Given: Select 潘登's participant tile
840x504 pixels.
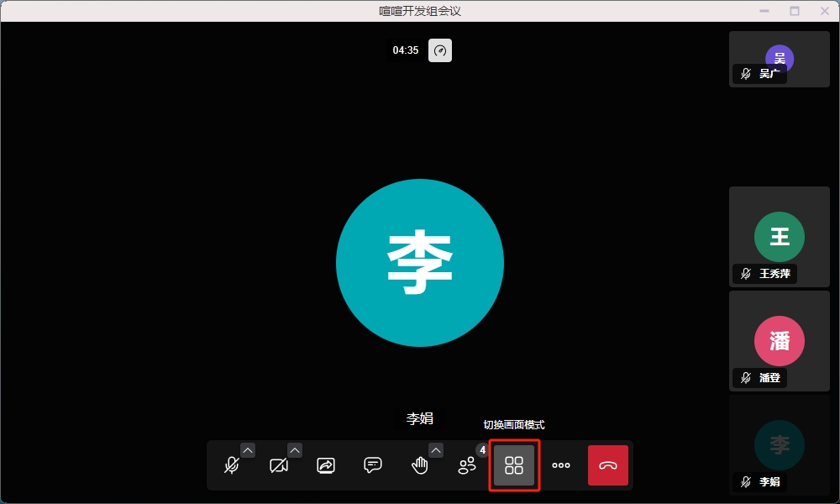Looking at the screenshot, I should pos(779,341).
